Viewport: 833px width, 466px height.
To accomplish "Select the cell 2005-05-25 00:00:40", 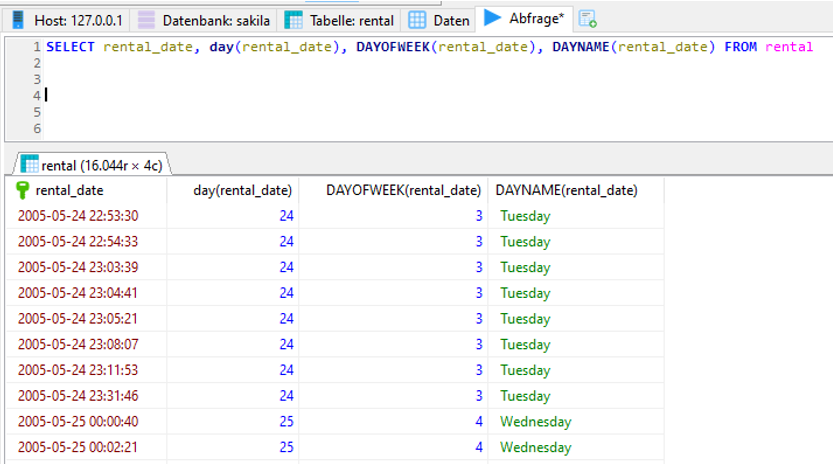I will 78,422.
